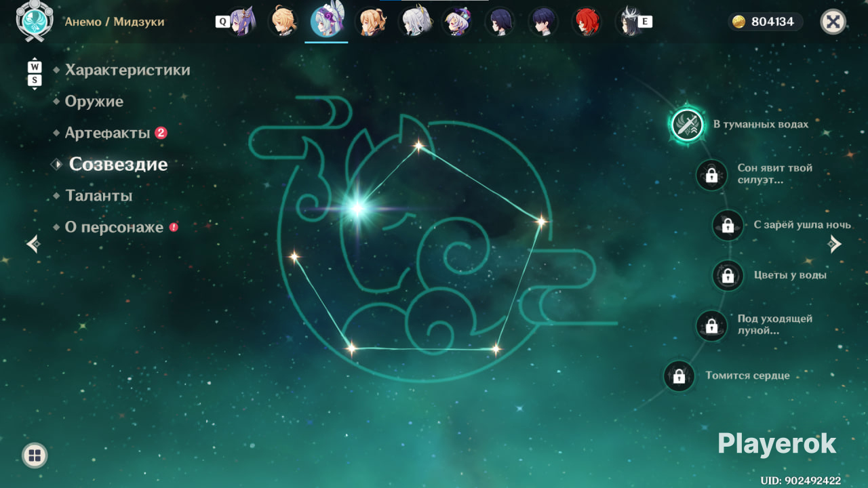Switch to the blond Traveler portrait
The image size is (868, 488).
click(283, 22)
